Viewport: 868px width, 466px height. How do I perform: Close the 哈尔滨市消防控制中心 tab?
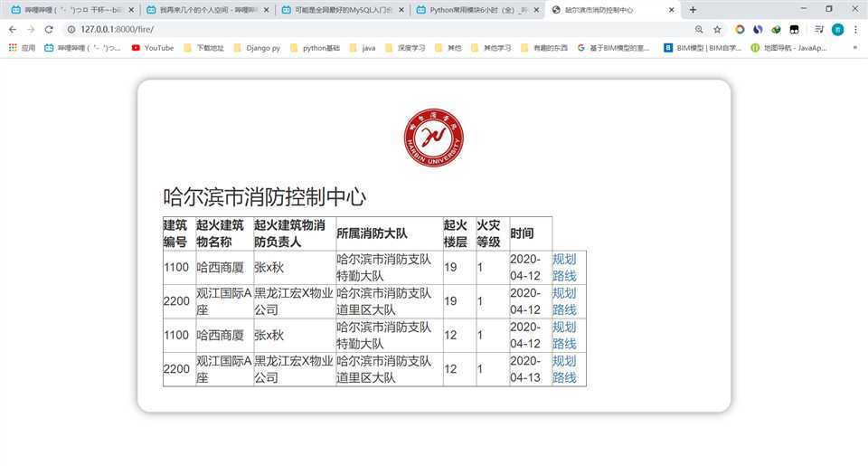tap(671, 10)
